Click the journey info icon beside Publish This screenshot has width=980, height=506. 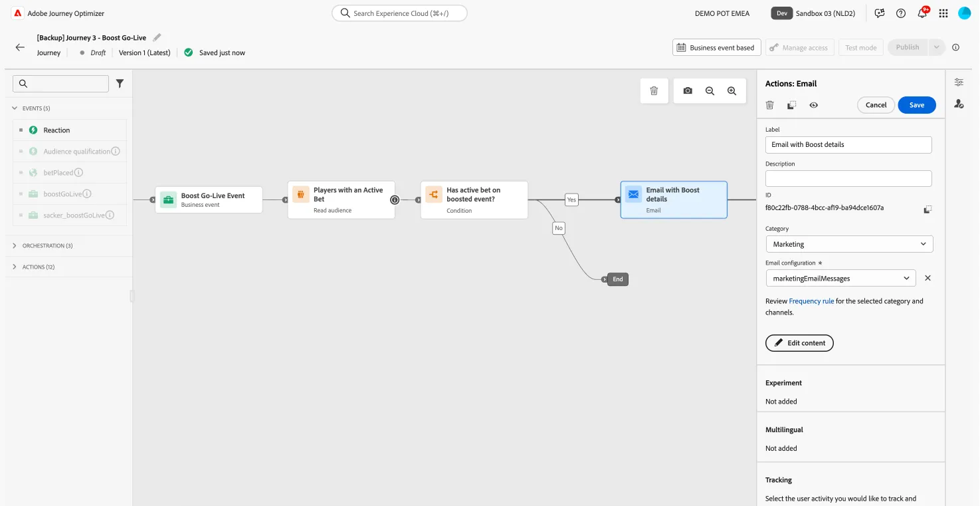click(x=956, y=47)
